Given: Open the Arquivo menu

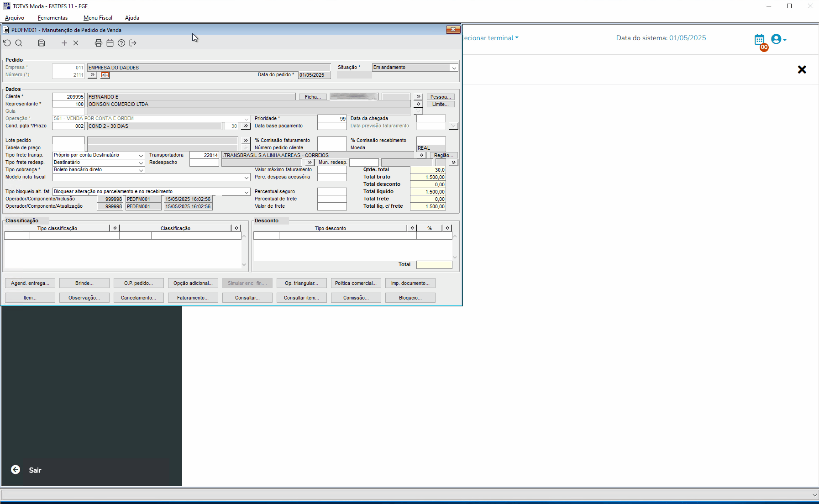Looking at the screenshot, I should [x=15, y=18].
